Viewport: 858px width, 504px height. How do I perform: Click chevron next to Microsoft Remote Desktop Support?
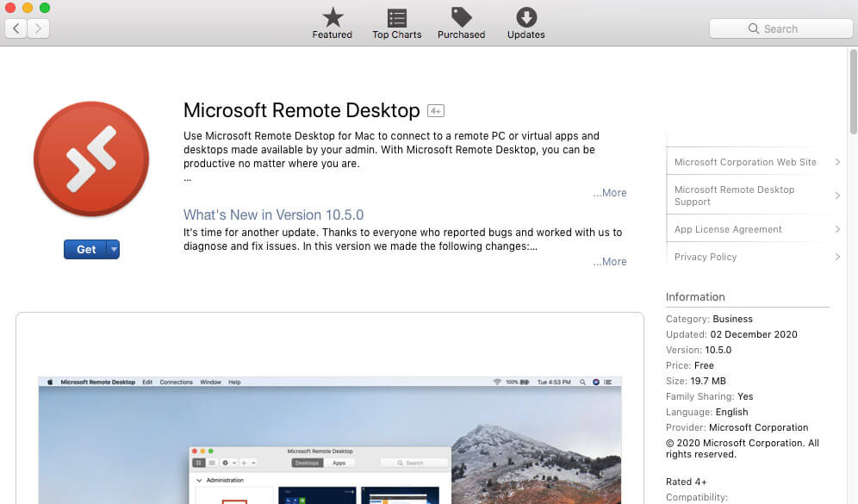(837, 196)
